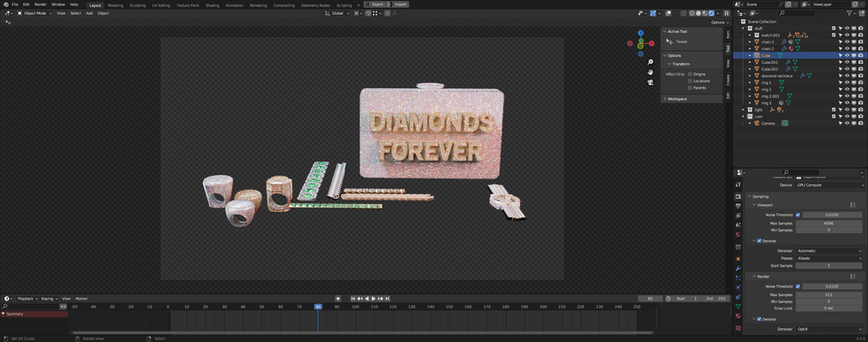Open the Output properties printer tab
The height and width of the screenshot is (342, 868).
(738, 206)
